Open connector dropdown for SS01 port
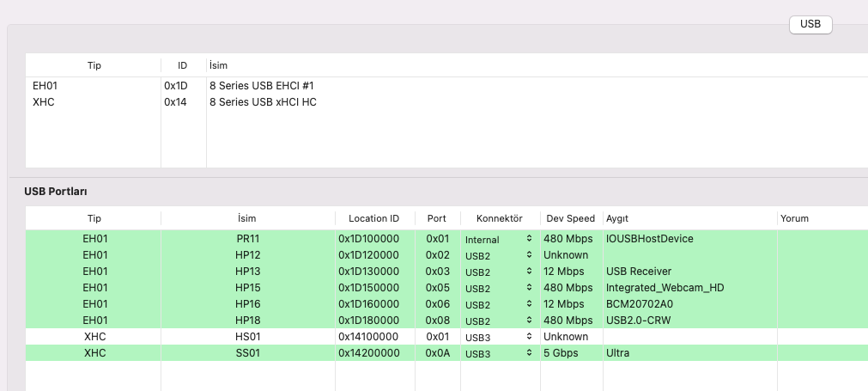 (500, 353)
